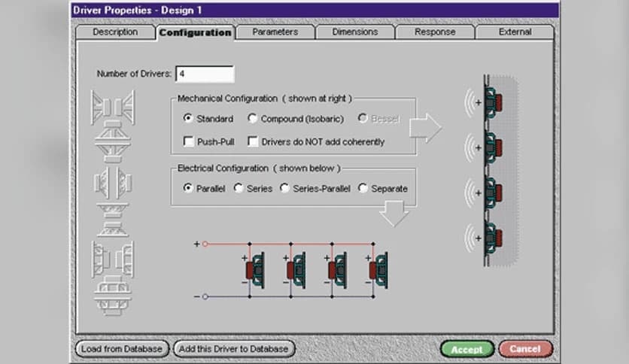This screenshot has height=364, width=629.
Task: Click the Number of Drivers input field
Action: tap(205, 74)
